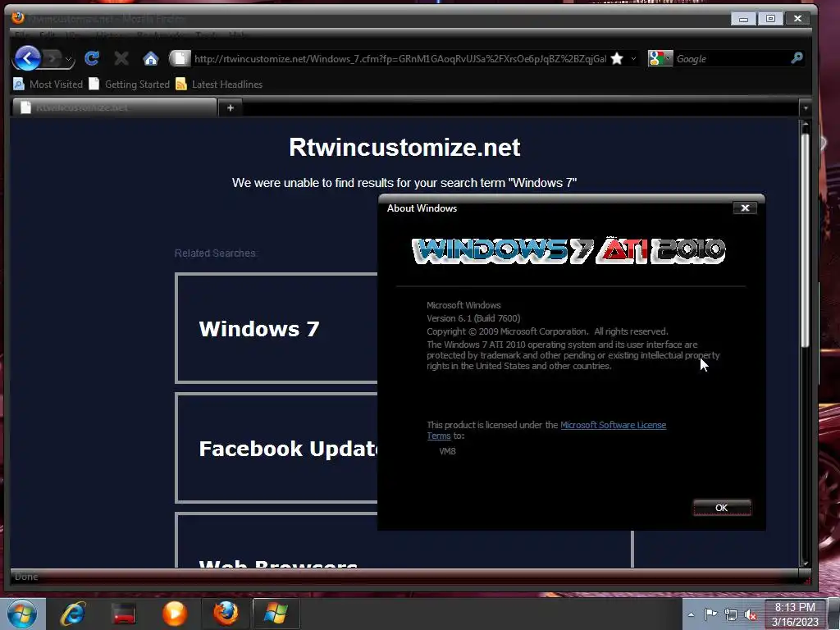
Task: Open the clock showing 8:13 PM
Action: click(795, 614)
